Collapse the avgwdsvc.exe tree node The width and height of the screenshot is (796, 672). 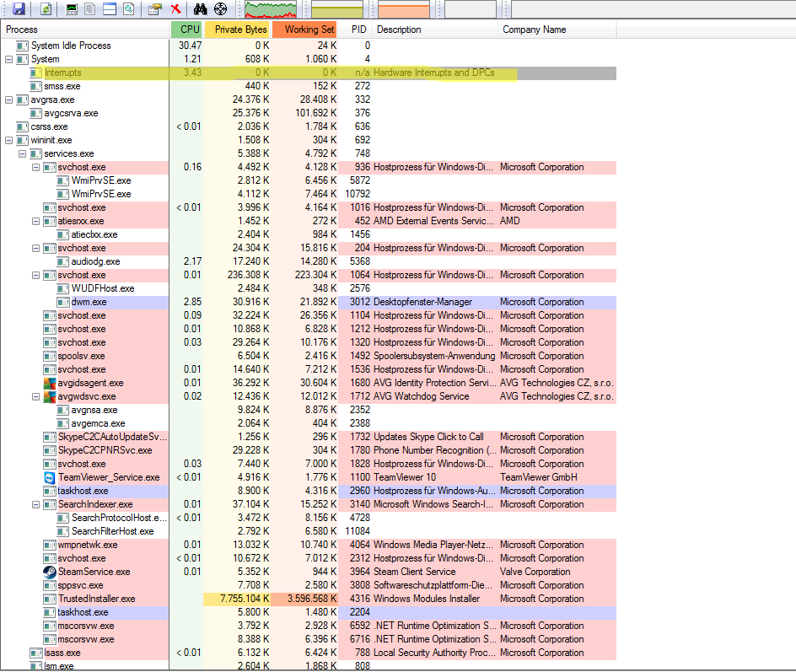point(36,396)
